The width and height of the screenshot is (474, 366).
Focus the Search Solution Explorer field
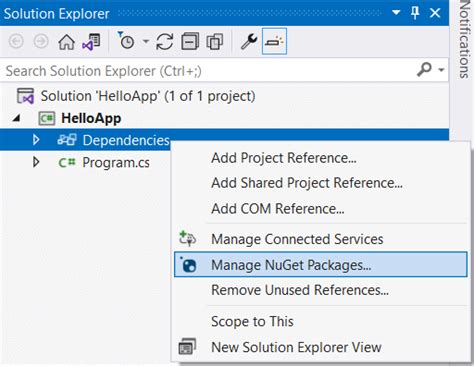pyautogui.click(x=207, y=71)
